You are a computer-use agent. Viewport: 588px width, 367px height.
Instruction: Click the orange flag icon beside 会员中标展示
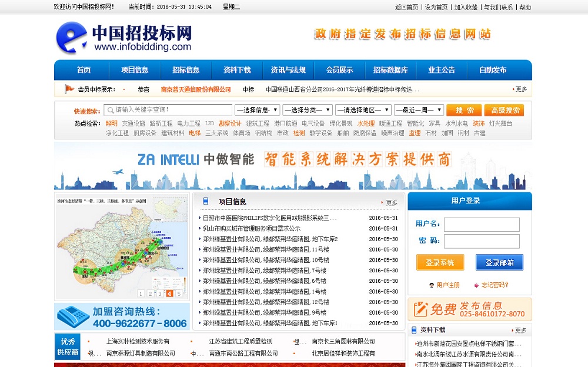(x=69, y=89)
